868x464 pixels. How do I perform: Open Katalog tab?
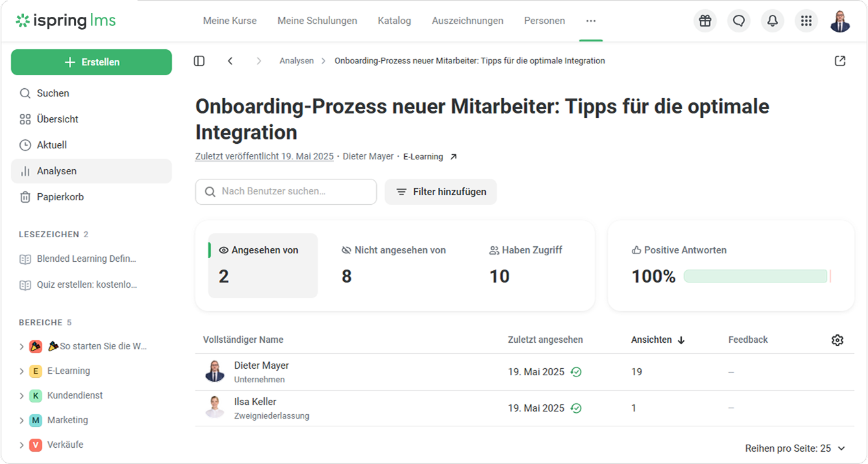(394, 21)
